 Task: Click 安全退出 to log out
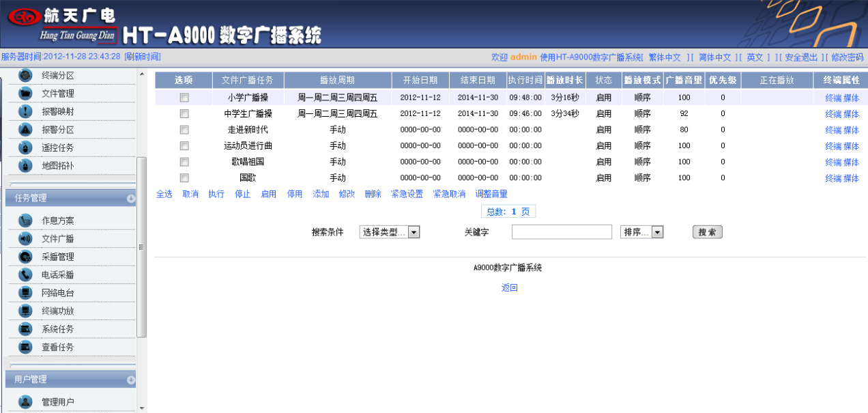click(802, 57)
